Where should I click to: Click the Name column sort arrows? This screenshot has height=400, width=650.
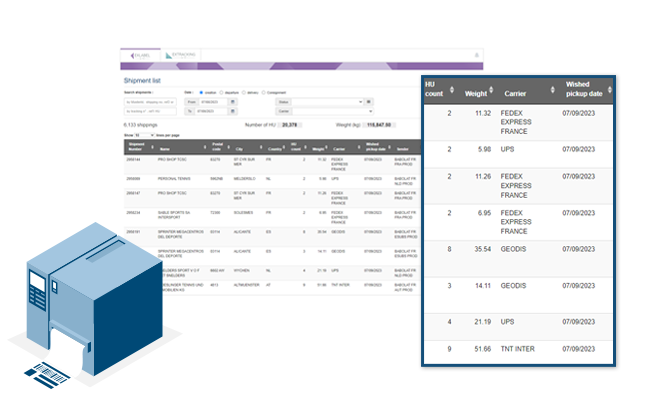click(205, 147)
